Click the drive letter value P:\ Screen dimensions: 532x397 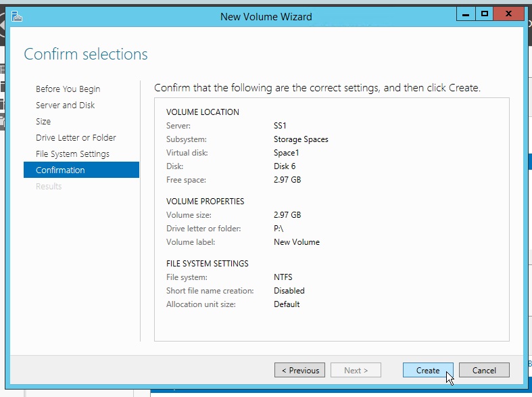tap(279, 229)
